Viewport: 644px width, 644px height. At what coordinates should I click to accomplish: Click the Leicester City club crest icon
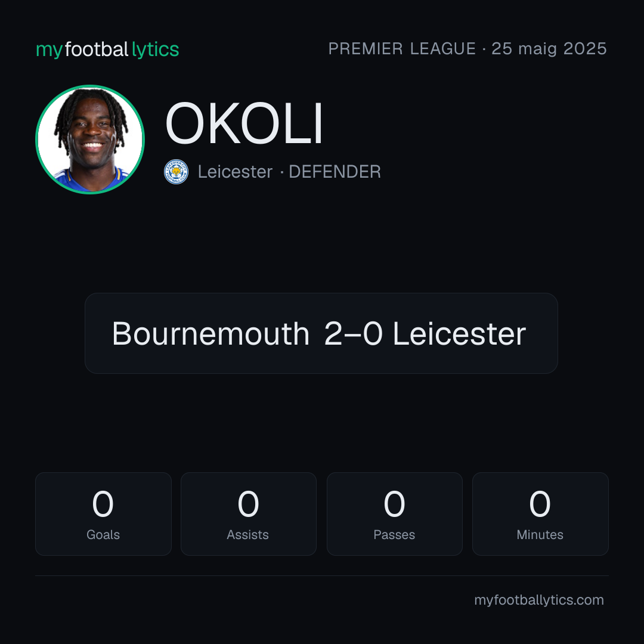tap(176, 172)
